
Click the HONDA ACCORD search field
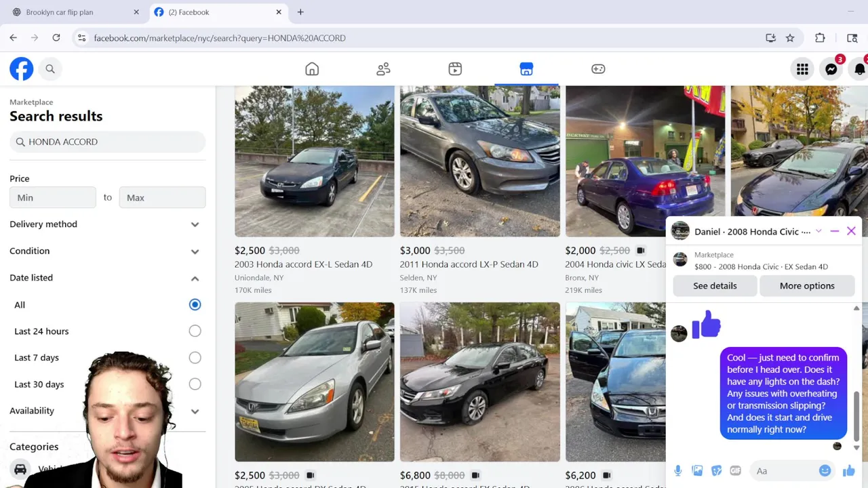[x=107, y=142]
